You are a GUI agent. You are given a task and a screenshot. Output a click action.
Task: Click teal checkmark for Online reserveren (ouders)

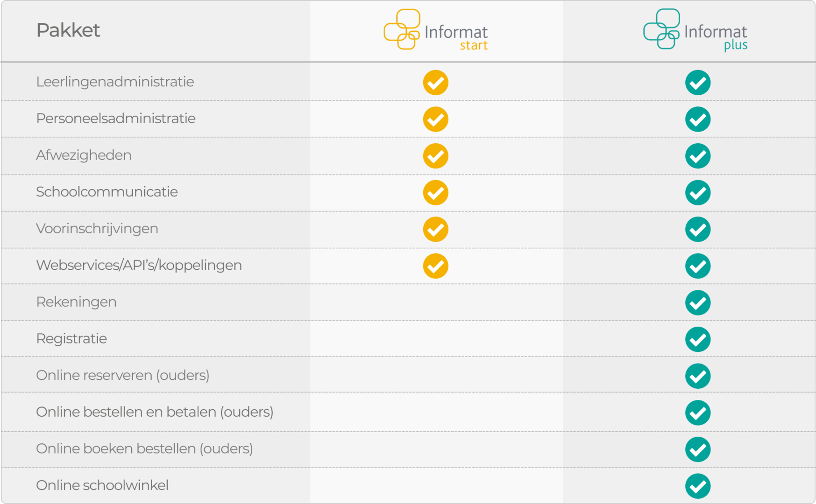697,376
